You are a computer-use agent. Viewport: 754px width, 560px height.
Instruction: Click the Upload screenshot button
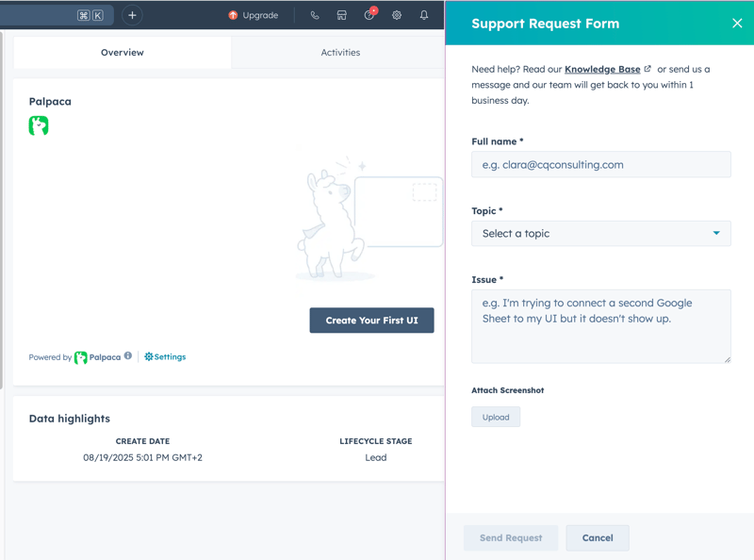(496, 417)
